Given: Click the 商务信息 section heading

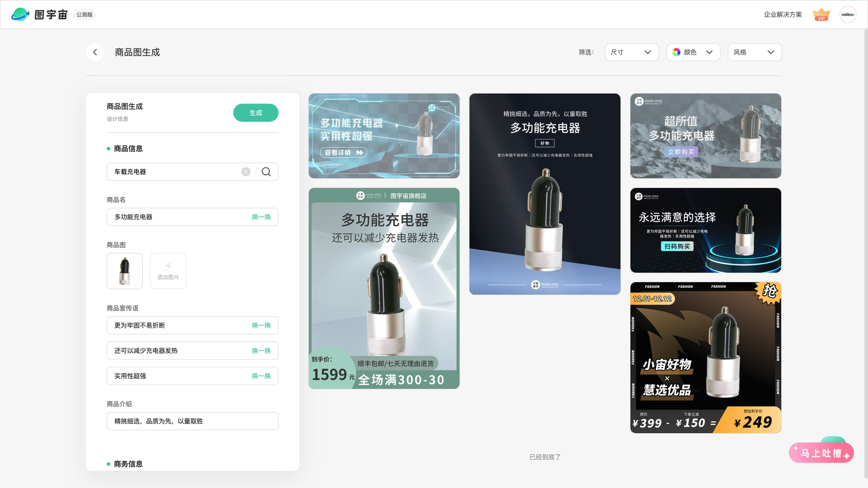Looking at the screenshot, I should tap(128, 464).
